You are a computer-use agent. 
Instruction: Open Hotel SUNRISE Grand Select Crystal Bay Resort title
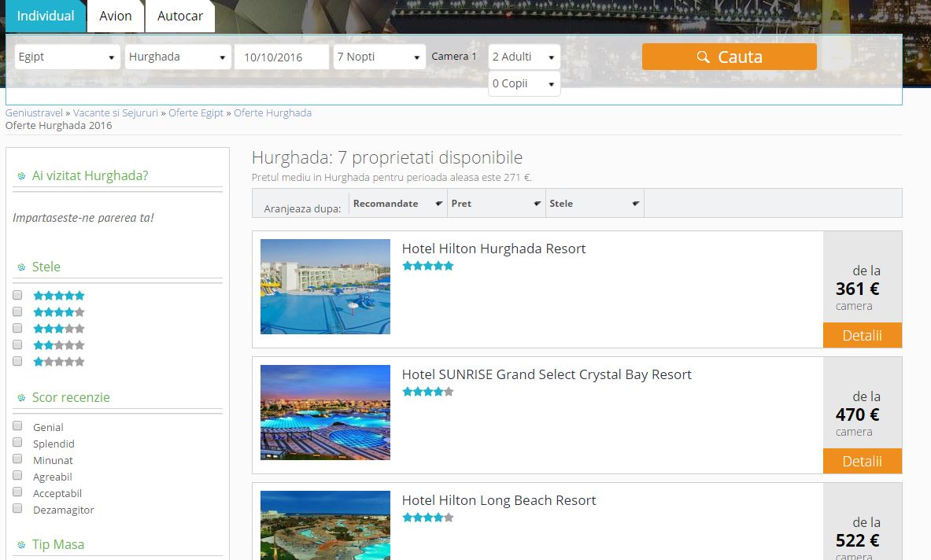[547, 374]
